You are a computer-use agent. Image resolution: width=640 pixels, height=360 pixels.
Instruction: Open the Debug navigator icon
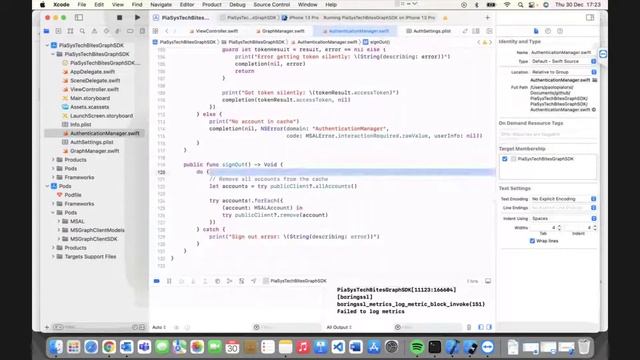click(x=118, y=31)
